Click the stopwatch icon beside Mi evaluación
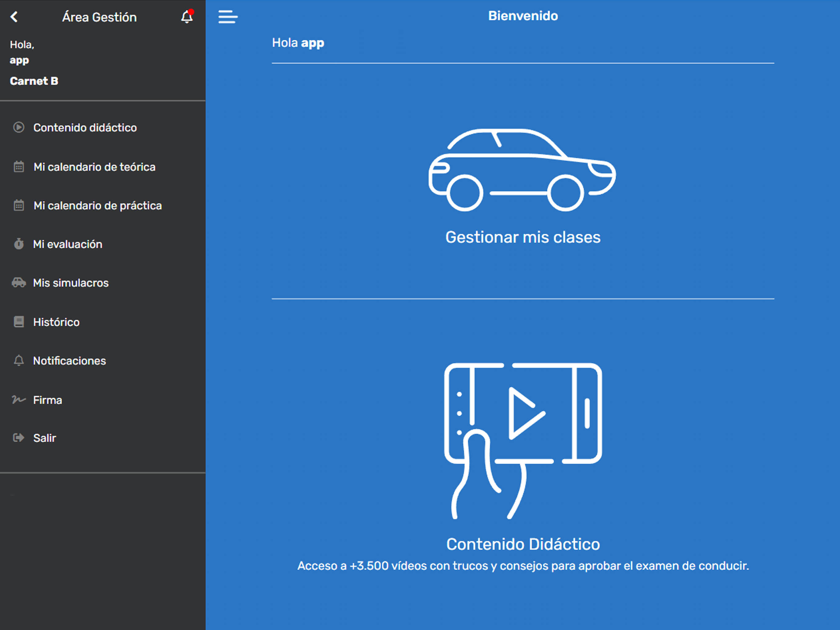 [19, 244]
